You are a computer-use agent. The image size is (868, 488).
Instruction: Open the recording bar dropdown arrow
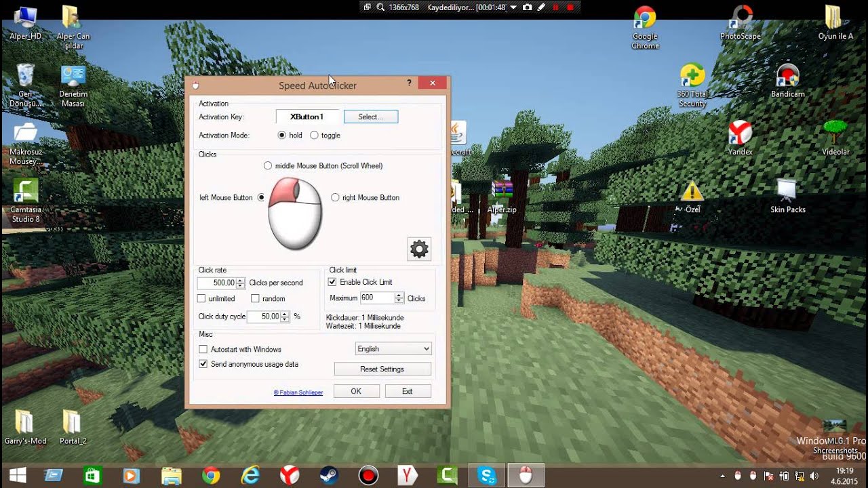[x=513, y=7]
